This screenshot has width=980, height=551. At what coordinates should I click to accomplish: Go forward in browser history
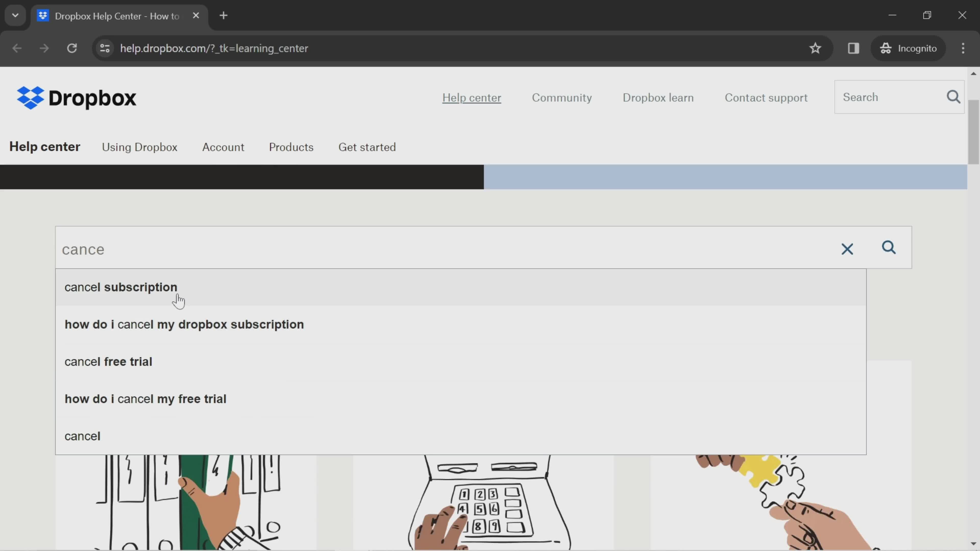point(44,48)
